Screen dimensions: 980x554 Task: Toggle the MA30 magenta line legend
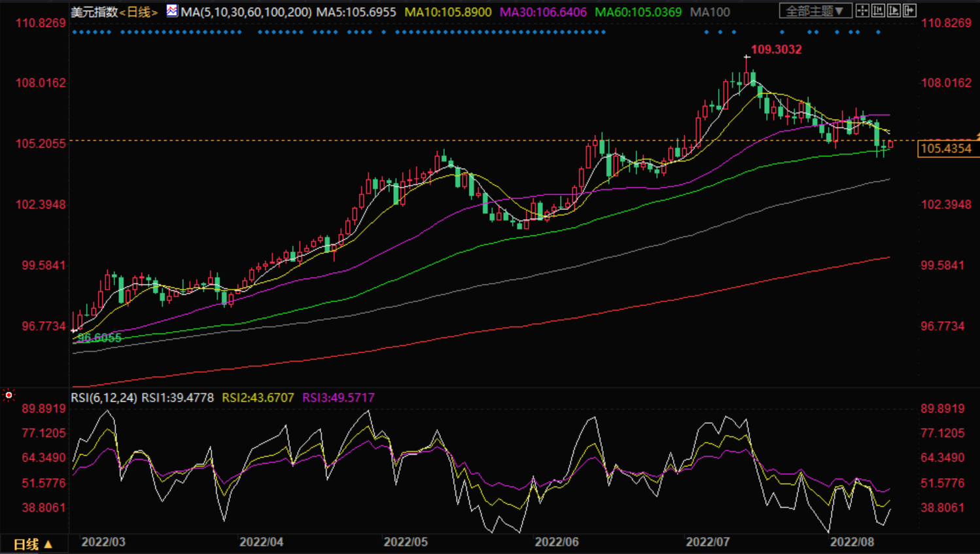[x=543, y=12]
